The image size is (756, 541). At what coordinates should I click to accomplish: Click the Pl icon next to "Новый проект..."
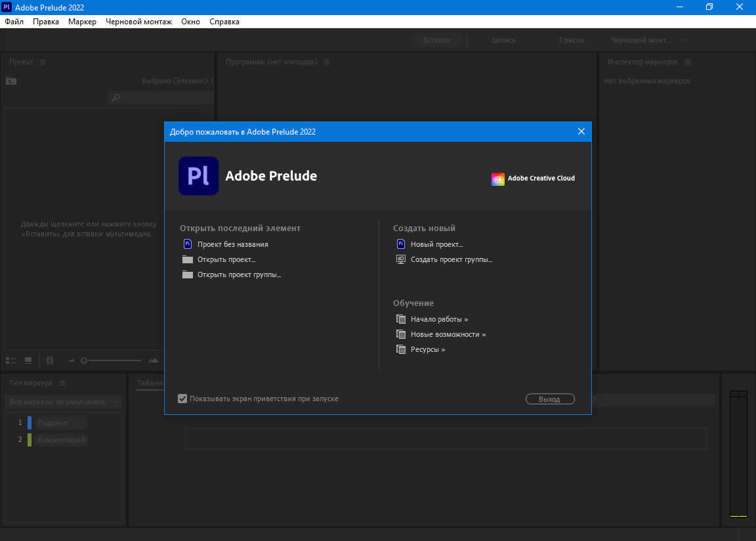401,244
